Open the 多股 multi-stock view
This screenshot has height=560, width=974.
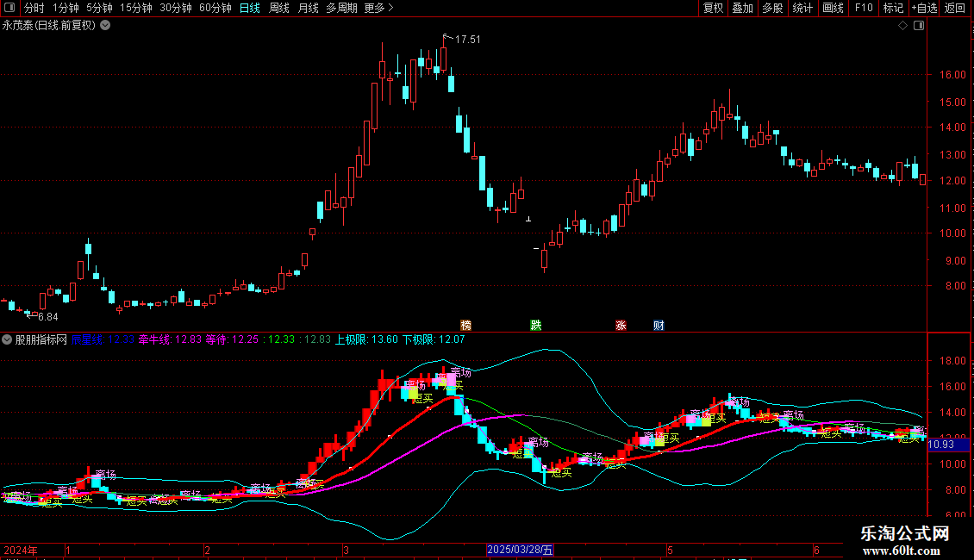point(773,8)
